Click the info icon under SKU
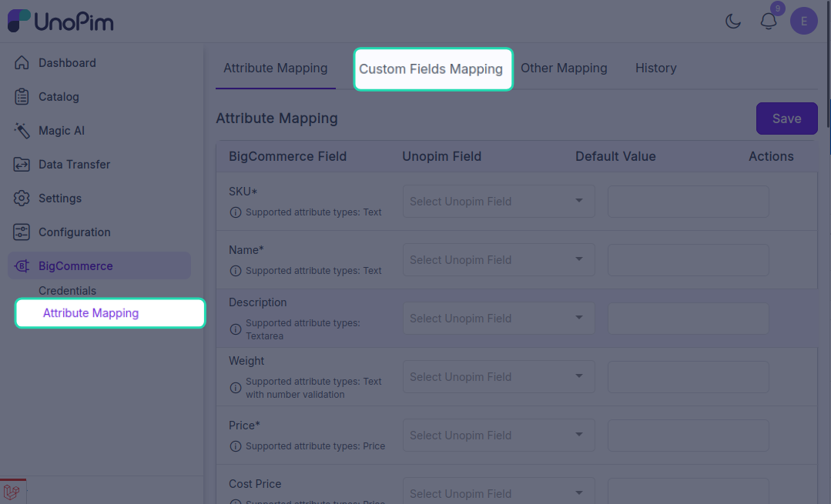Image resolution: width=831 pixels, height=504 pixels. (236, 212)
